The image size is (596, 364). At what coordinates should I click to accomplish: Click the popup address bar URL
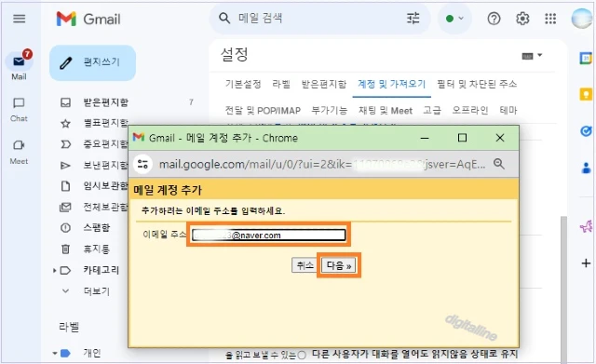pos(322,164)
